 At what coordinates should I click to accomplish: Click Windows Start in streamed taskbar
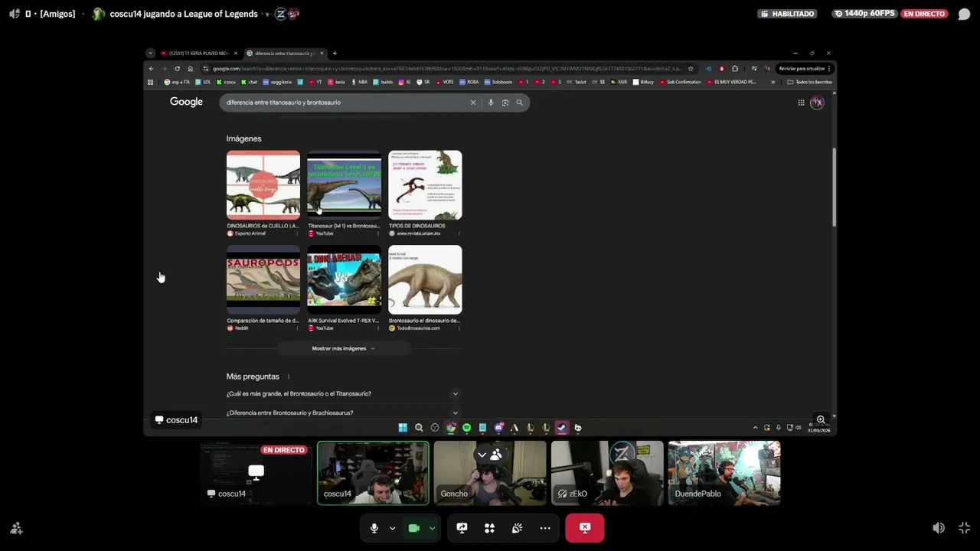pyautogui.click(x=403, y=428)
